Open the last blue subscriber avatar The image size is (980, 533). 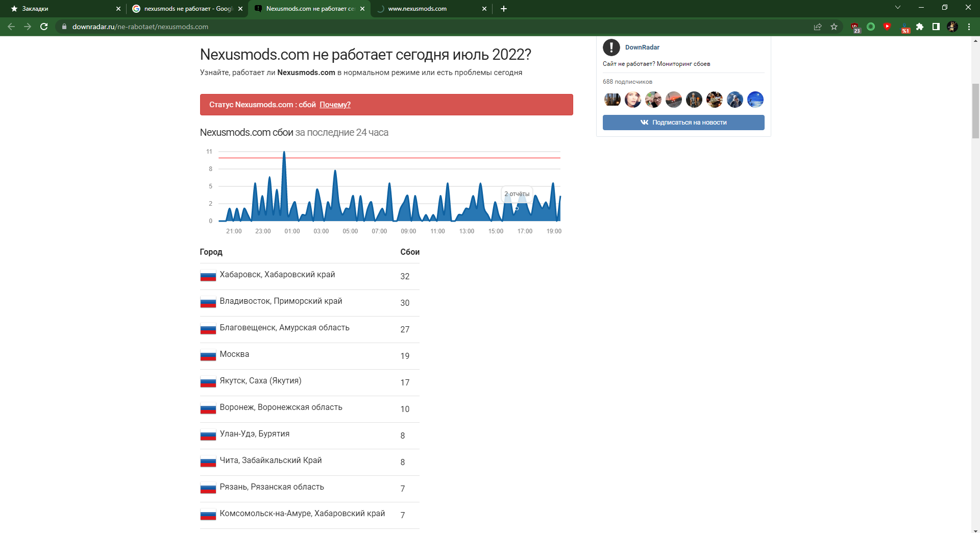coord(755,100)
